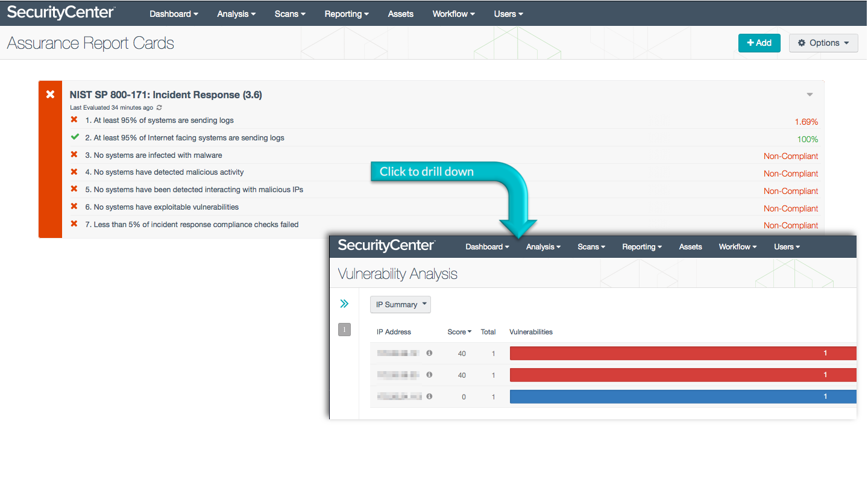Click the NIST SP 800-171: Incident Response title
868x494 pixels.
pos(166,95)
